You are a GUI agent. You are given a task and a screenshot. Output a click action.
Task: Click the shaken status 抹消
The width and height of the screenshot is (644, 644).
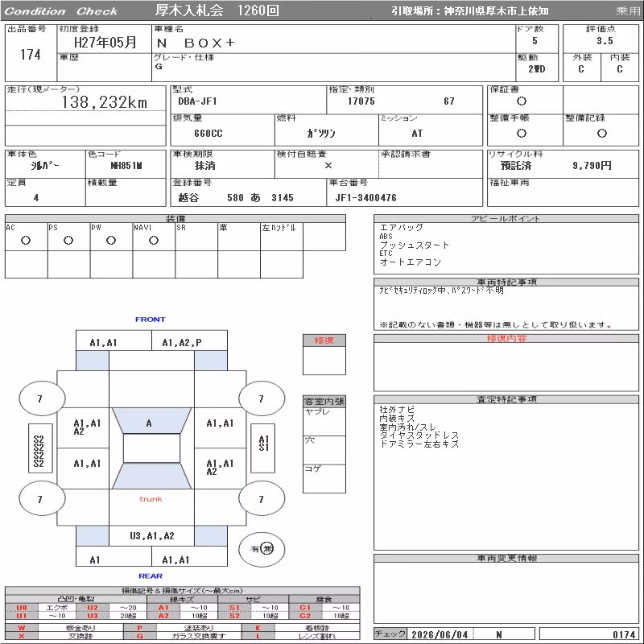click(x=205, y=166)
